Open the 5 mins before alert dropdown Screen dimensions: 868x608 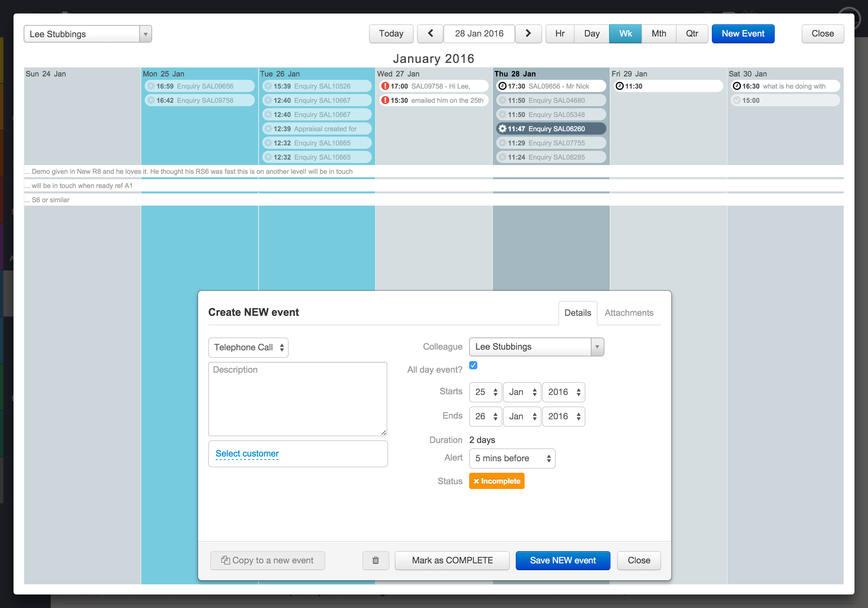512,458
